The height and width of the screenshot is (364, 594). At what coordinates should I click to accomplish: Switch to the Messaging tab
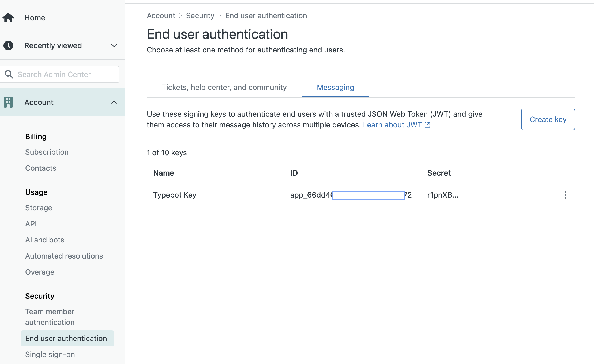tap(335, 87)
